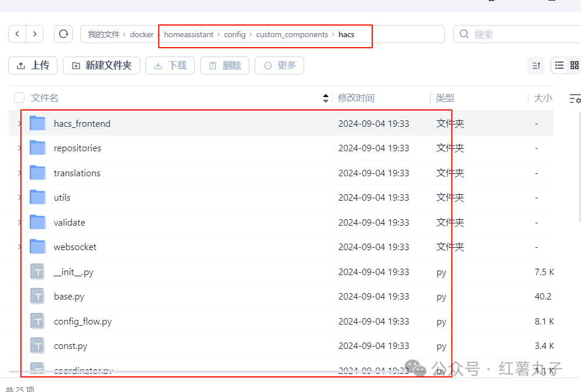This screenshot has width=581, height=392.
Task: Click the 大小 column header
Action: 543,98
